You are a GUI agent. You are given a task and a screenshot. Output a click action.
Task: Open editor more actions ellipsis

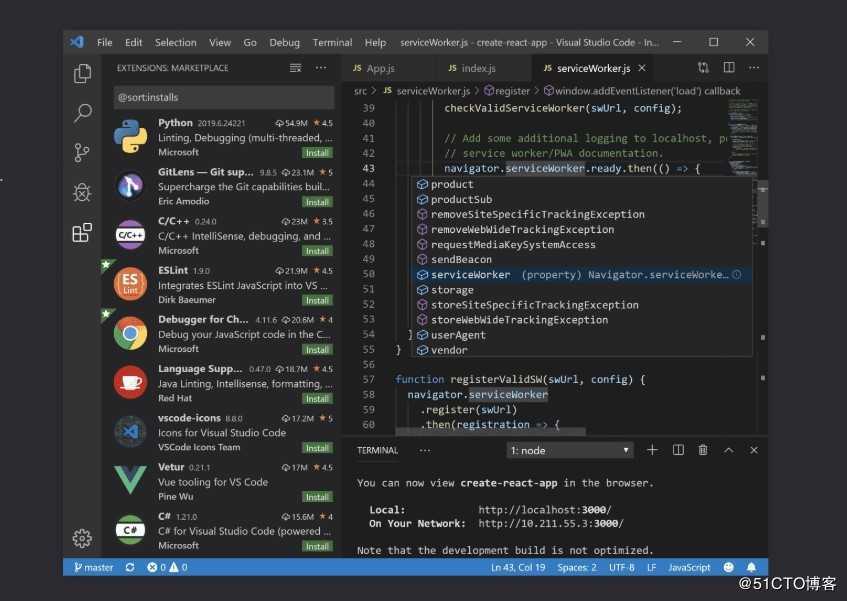click(754, 67)
